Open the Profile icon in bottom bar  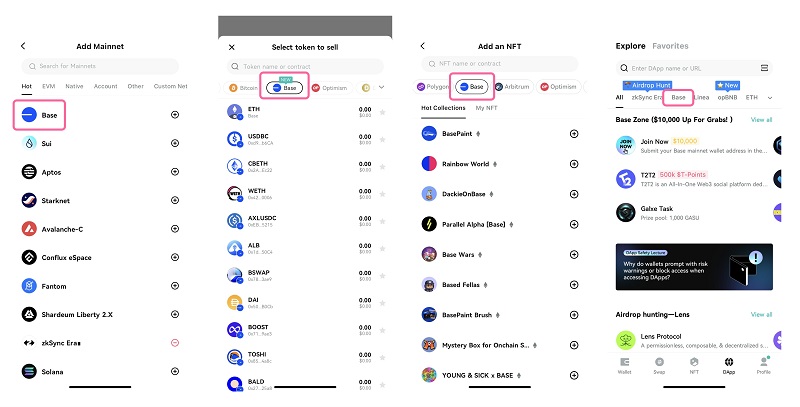pos(763,365)
